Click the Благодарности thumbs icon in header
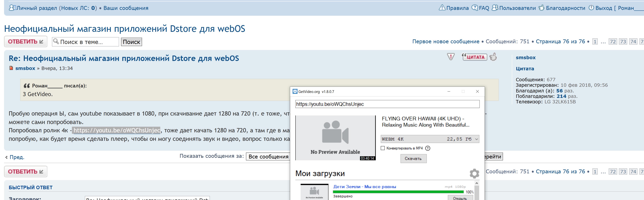The image size is (644, 200). click(x=541, y=8)
